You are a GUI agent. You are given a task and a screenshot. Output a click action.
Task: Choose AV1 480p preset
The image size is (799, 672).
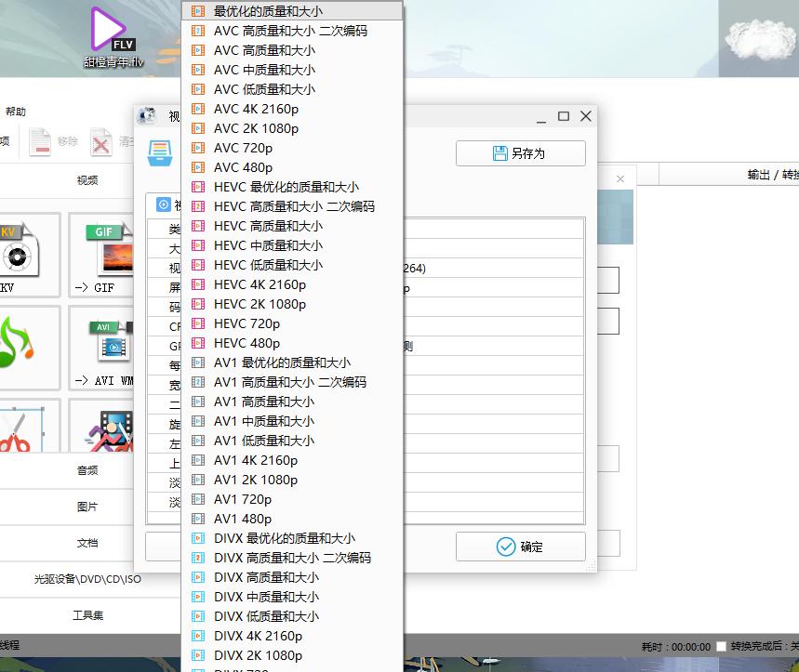coord(292,519)
